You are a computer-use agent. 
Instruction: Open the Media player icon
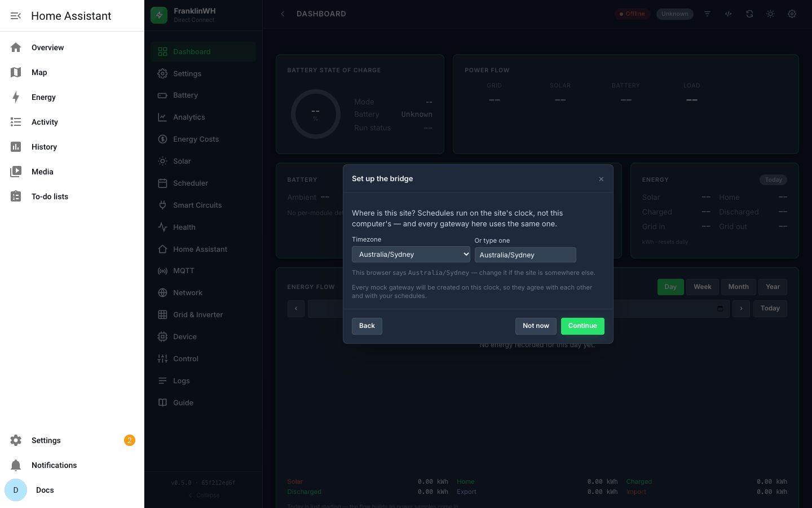point(16,172)
